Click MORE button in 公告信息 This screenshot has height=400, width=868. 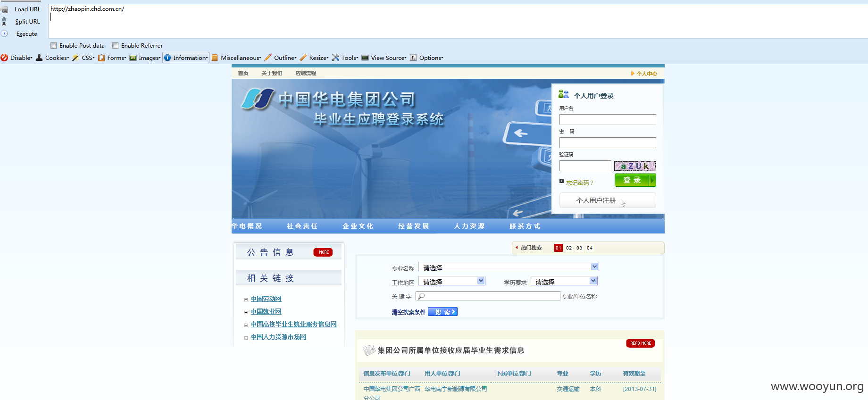[323, 252]
